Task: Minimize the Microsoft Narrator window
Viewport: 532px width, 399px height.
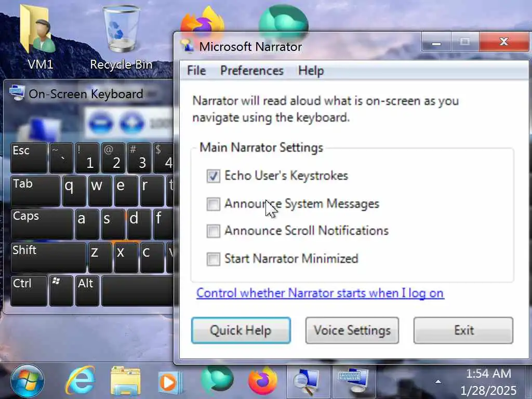Action: click(x=436, y=42)
